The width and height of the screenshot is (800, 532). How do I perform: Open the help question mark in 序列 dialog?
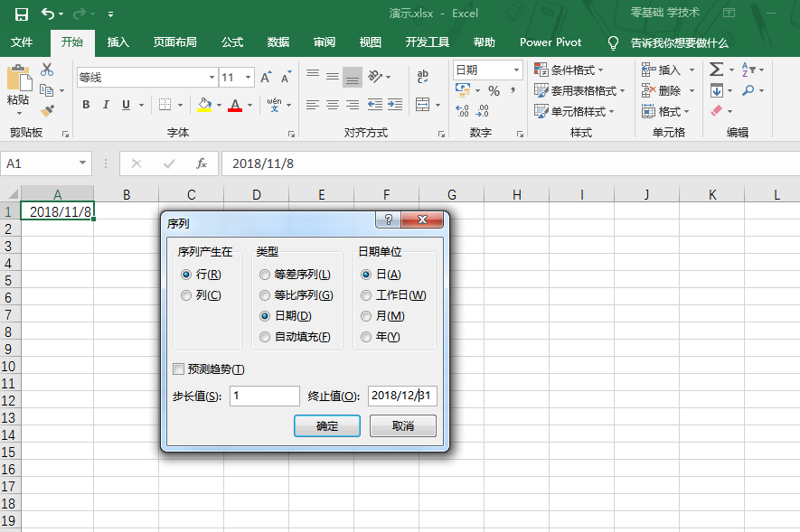click(x=389, y=219)
